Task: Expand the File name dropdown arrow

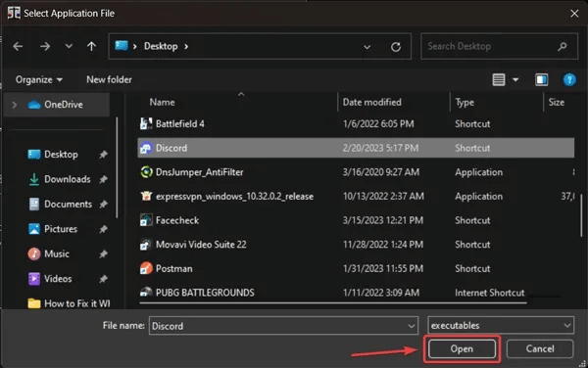Action: click(412, 326)
